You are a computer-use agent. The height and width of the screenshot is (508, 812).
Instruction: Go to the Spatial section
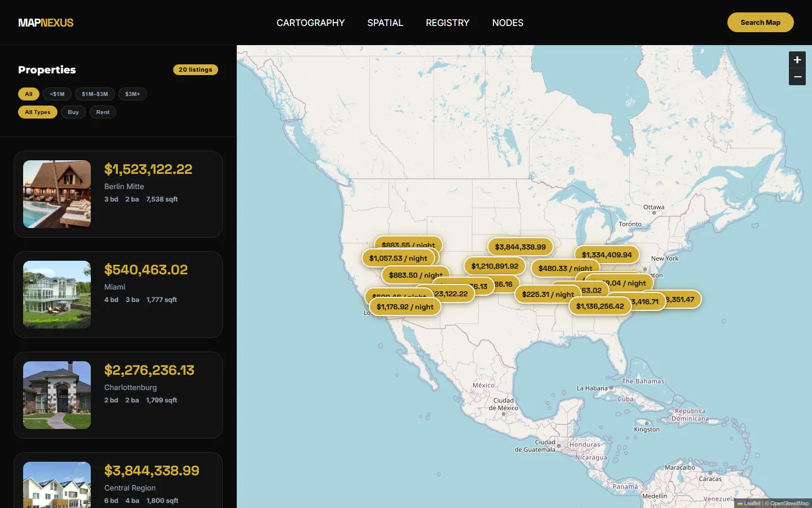pyautogui.click(x=385, y=23)
